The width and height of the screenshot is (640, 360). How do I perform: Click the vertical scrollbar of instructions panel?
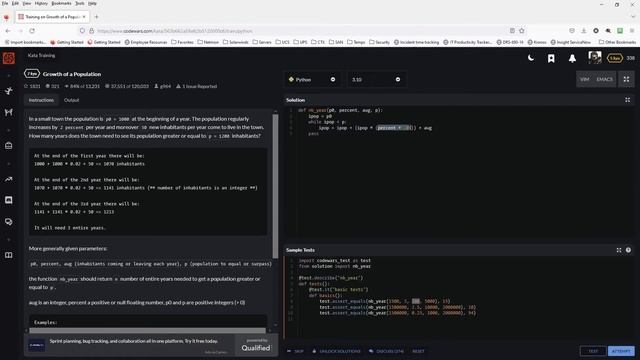coord(276,186)
